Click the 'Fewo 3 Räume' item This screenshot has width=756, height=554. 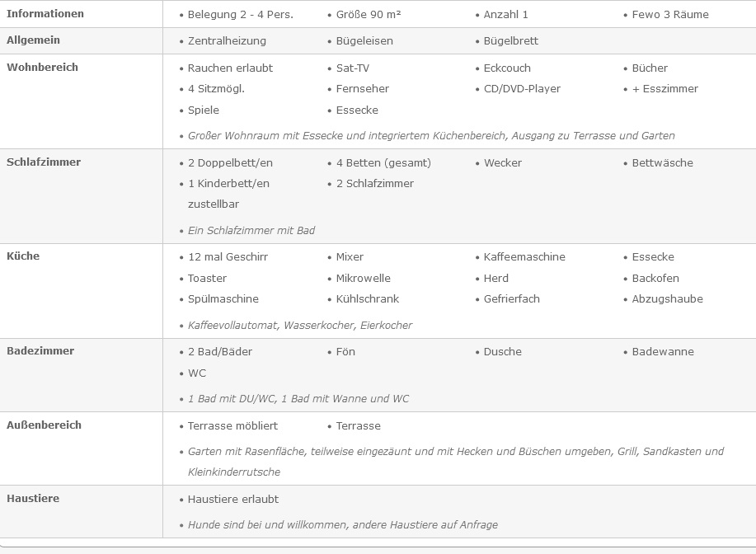pos(669,15)
